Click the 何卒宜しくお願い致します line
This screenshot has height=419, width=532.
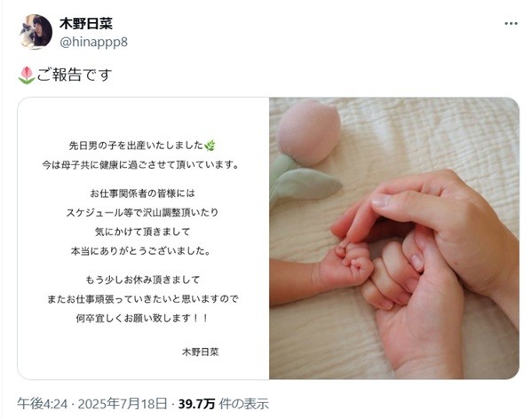[x=141, y=319]
